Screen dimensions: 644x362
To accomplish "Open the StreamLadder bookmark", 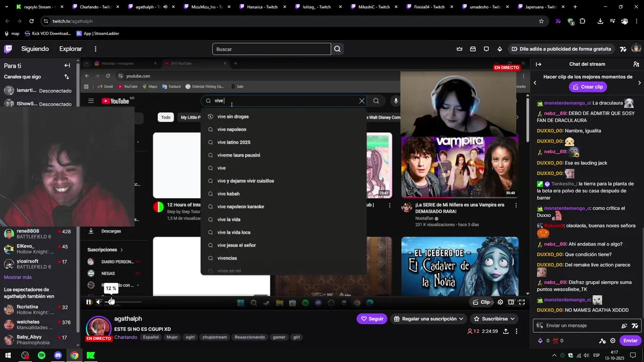I will click(x=98, y=33).
